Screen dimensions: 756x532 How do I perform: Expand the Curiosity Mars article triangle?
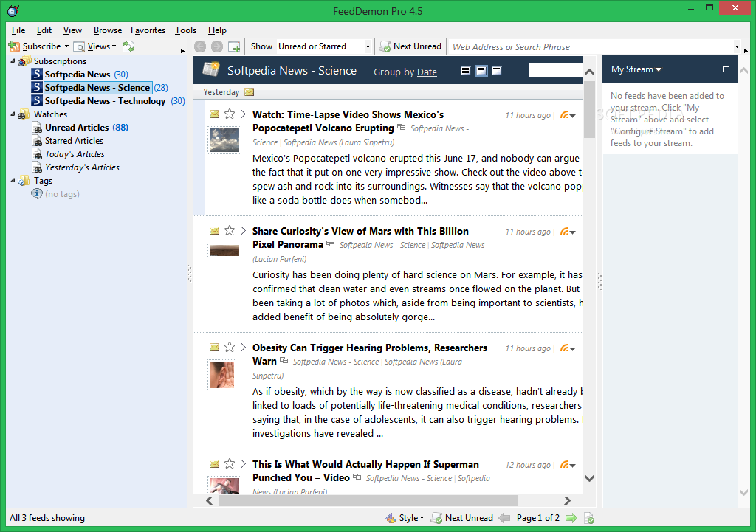point(243,231)
